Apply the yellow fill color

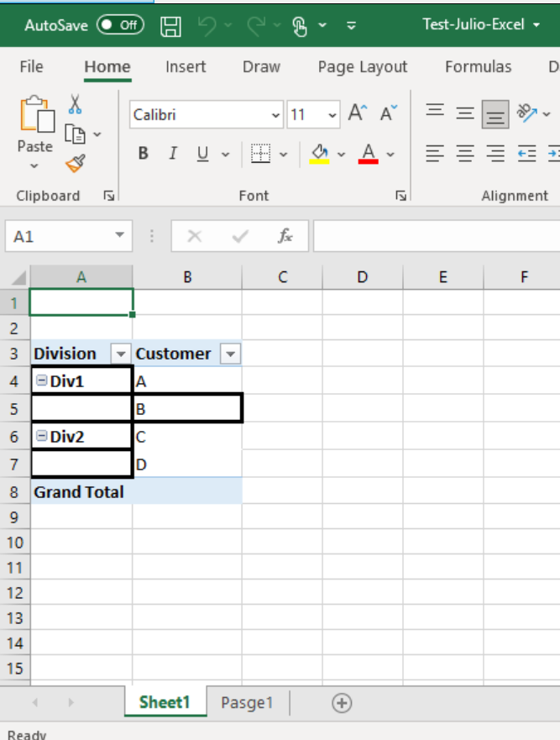coord(320,153)
